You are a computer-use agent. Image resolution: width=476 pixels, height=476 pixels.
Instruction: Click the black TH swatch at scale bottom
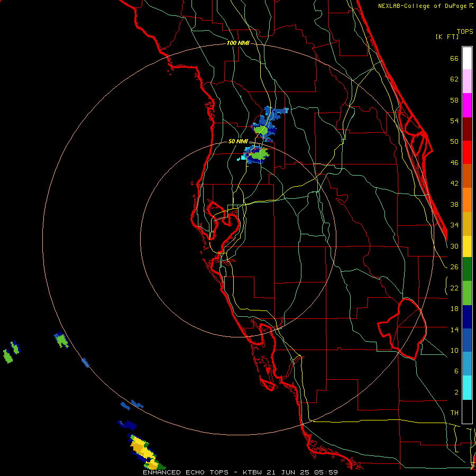click(467, 411)
